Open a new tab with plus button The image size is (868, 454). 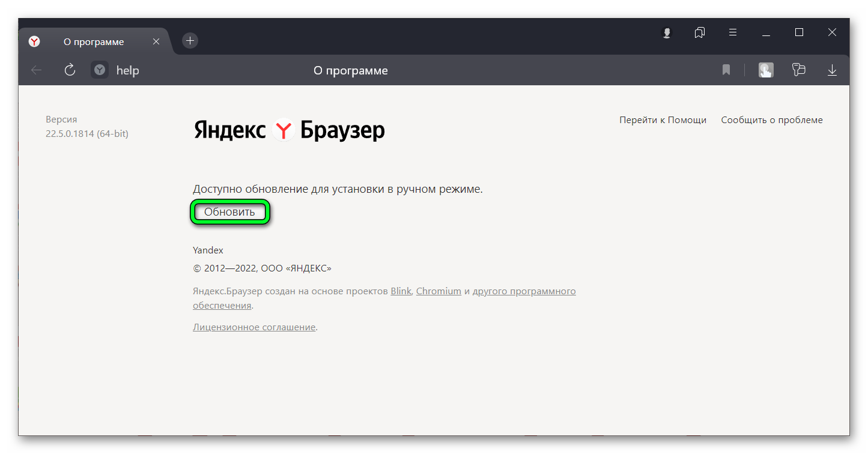click(x=190, y=41)
